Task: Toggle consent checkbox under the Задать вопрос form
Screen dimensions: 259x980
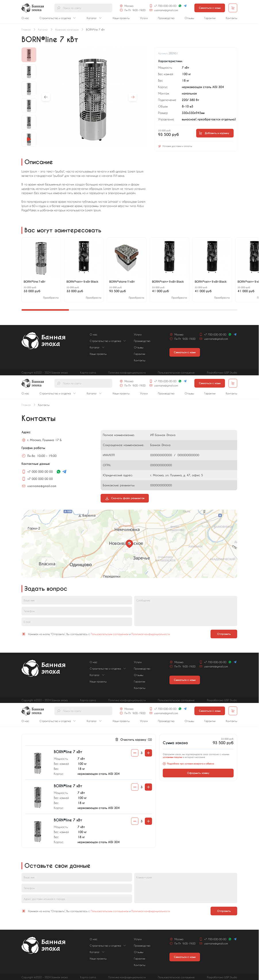Action: pos(24,634)
